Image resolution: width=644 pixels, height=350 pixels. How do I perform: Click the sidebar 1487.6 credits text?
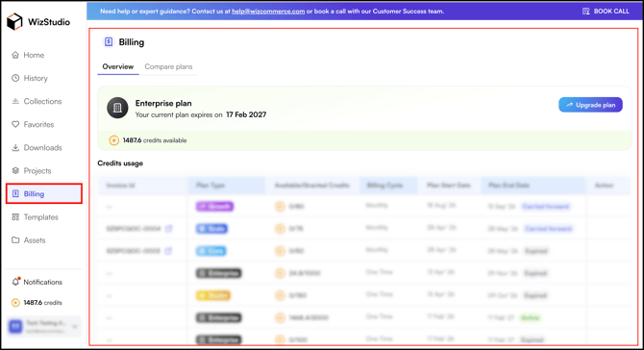pyautogui.click(x=42, y=302)
